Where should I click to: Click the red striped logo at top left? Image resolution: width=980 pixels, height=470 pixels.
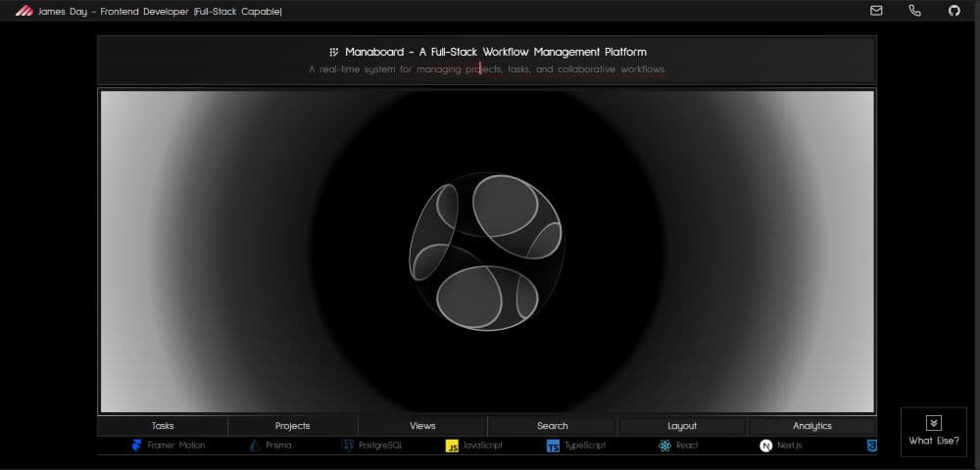point(24,11)
